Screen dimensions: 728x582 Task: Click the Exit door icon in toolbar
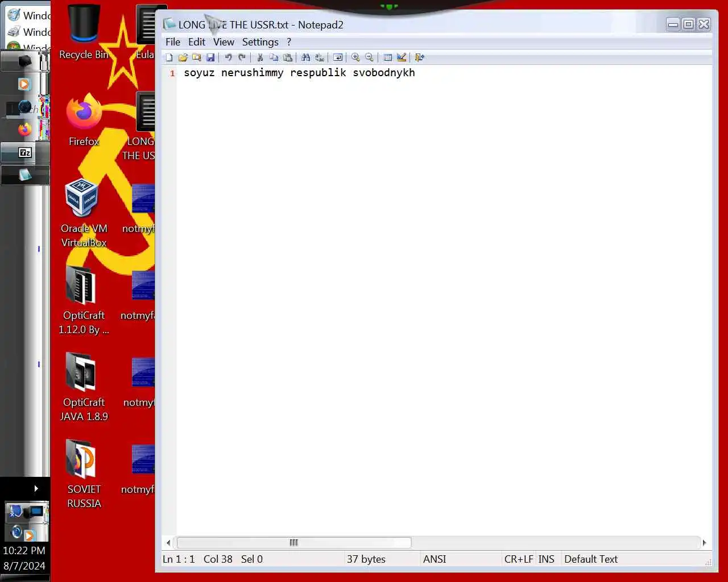[420, 57]
